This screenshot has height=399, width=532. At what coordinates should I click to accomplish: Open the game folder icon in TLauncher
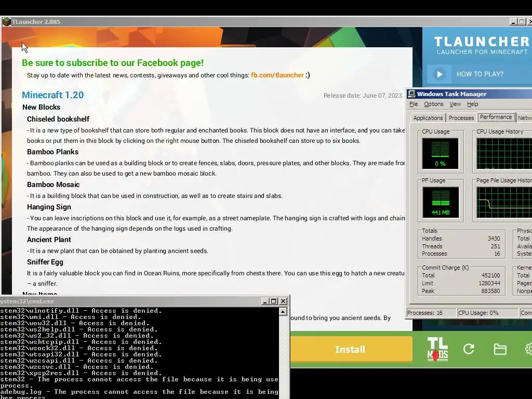pyautogui.click(x=500, y=349)
